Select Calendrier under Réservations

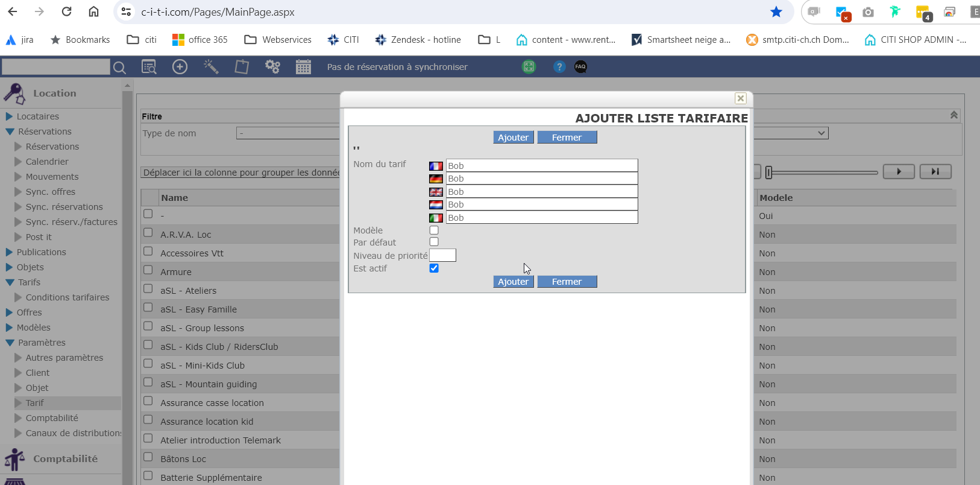[x=47, y=162]
